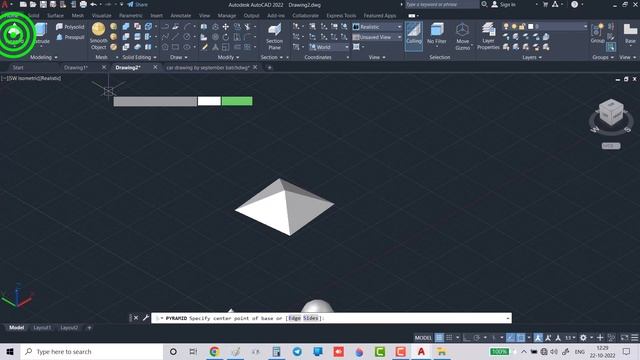Expand the Modeling panel

pyautogui.click(x=44, y=58)
